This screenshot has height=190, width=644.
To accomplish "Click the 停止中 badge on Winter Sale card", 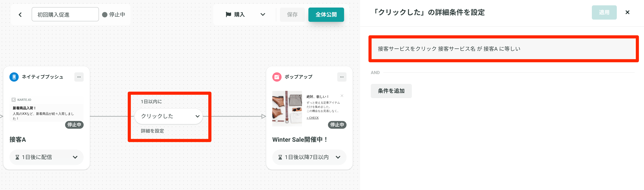I will click(x=337, y=125).
